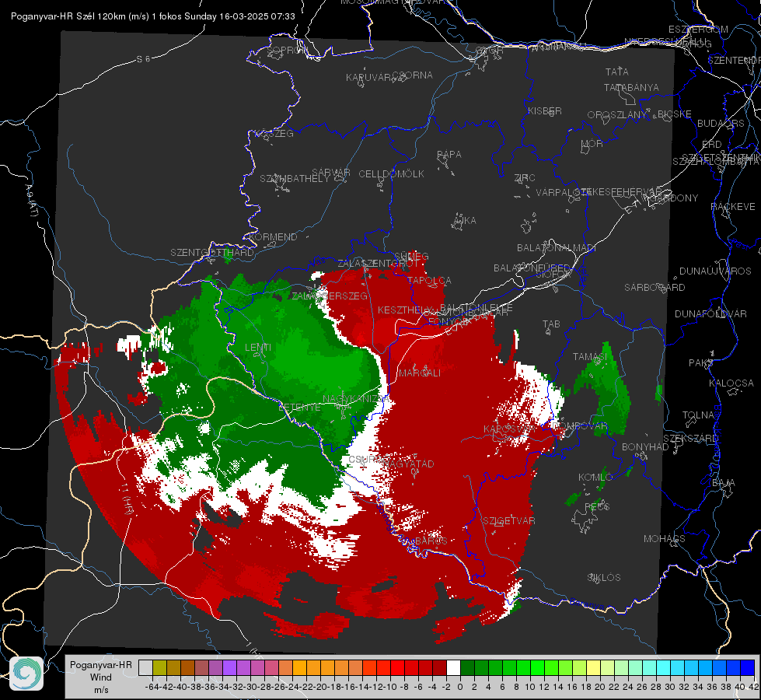Click the KISBER city label
The width and height of the screenshot is (761, 700).
pyautogui.click(x=545, y=110)
